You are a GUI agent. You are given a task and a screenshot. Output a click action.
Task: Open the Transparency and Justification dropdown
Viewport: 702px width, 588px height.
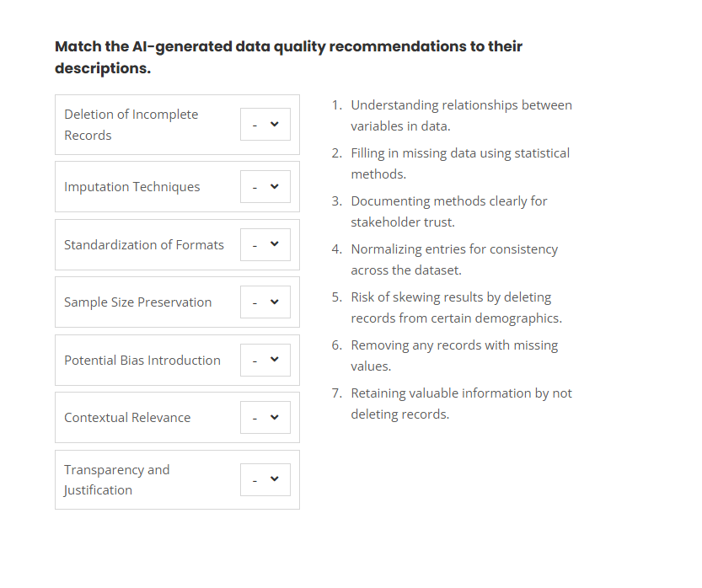pyautogui.click(x=265, y=479)
